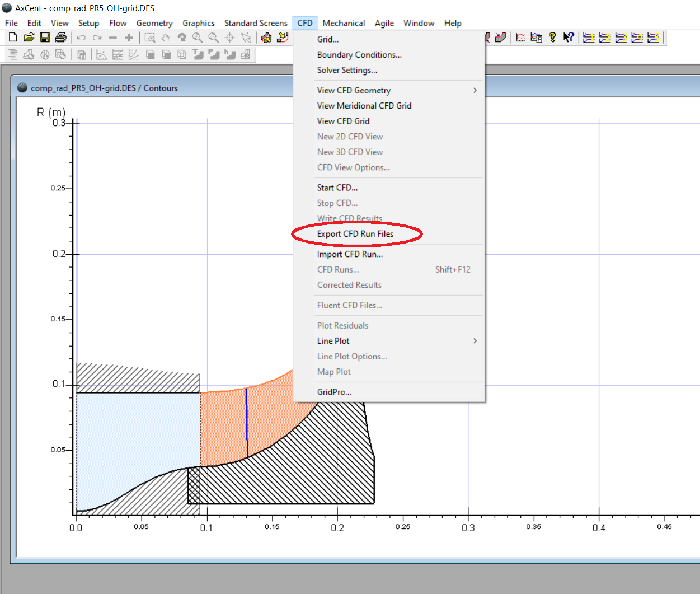700x594 pixels.
Task: Click the grayed Fluent CFD Files... entry
Action: point(389,305)
